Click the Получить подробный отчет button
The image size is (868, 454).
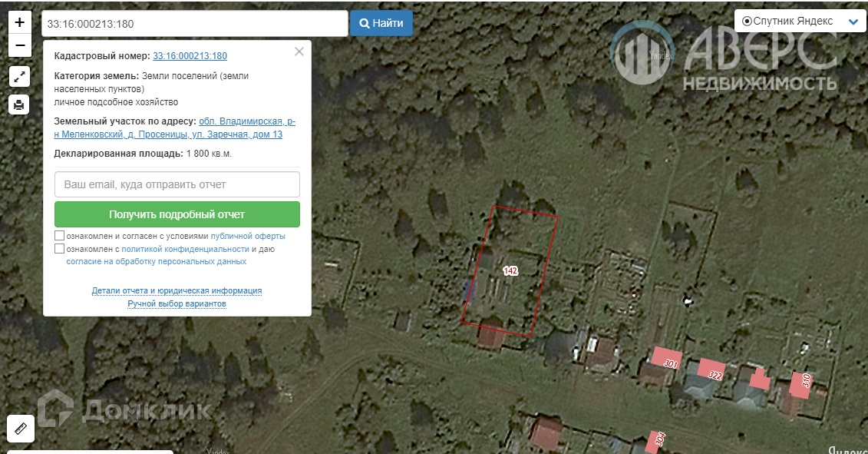(x=177, y=214)
